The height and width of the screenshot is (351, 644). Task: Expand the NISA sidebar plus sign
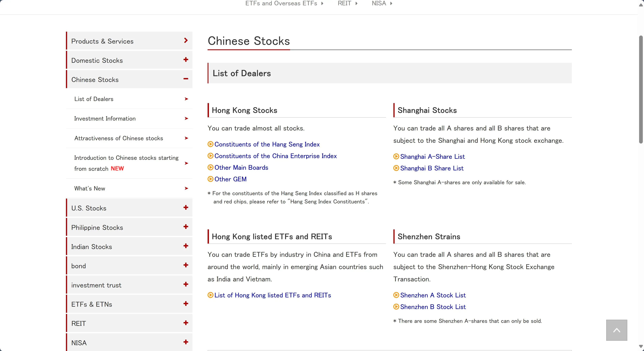click(x=186, y=342)
